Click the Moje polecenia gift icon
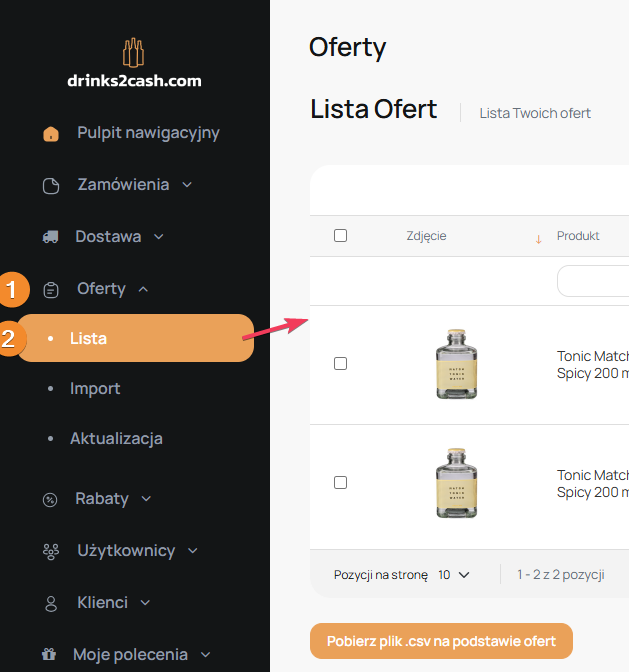This screenshot has height=672, width=629. coord(49,655)
